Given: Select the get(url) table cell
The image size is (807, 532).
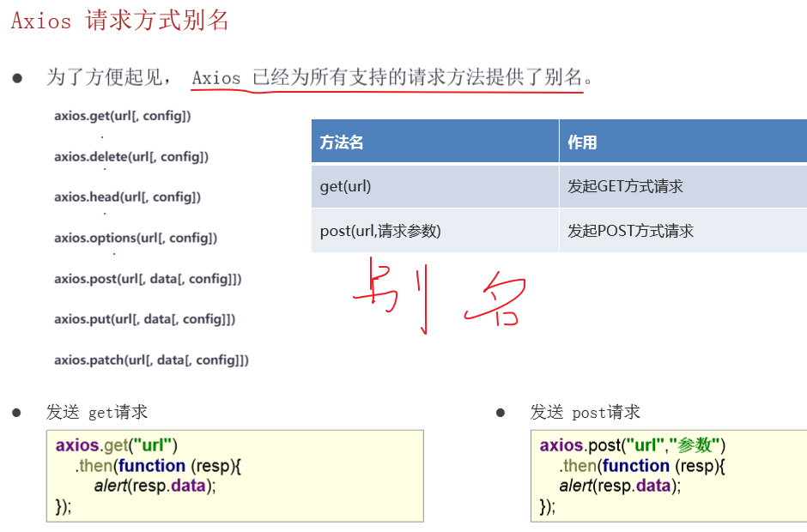Looking at the screenshot, I should pos(345,186).
